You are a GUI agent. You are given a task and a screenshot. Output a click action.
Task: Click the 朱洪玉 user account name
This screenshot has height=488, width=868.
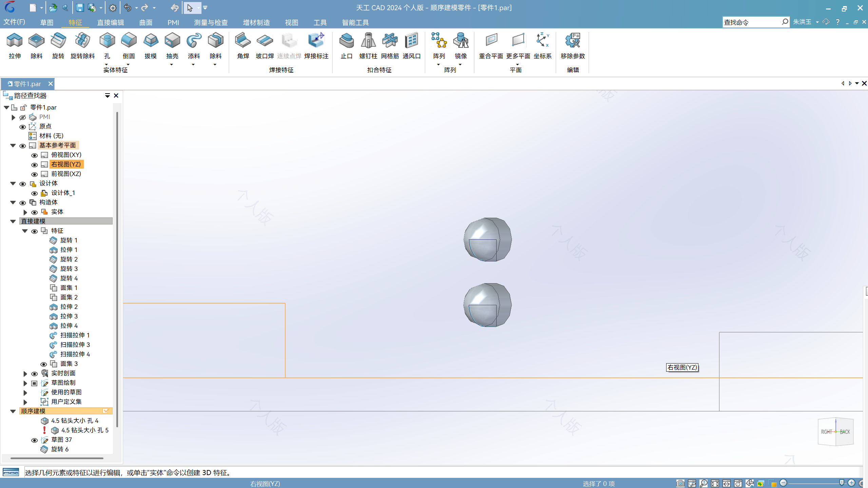(802, 22)
